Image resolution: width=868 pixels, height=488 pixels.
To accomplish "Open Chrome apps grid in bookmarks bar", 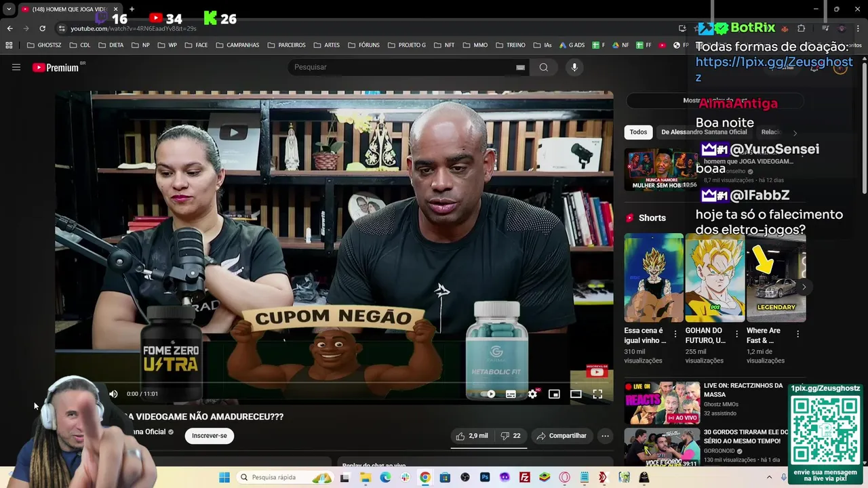I will click(x=9, y=45).
